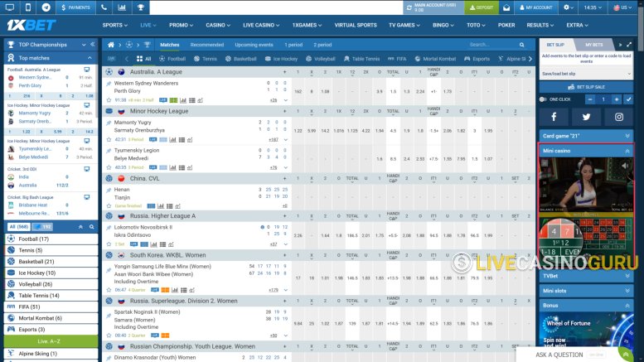Open the Sports dropdown menu
Viewport: 644px width, 362px height.
pyautogui.click(x=115, y=25)
